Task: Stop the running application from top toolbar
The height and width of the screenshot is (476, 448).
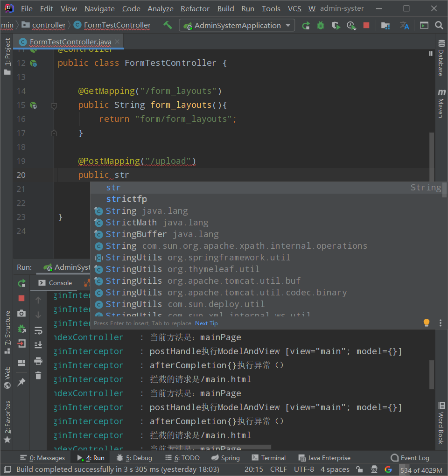Action: click(366, 26)
